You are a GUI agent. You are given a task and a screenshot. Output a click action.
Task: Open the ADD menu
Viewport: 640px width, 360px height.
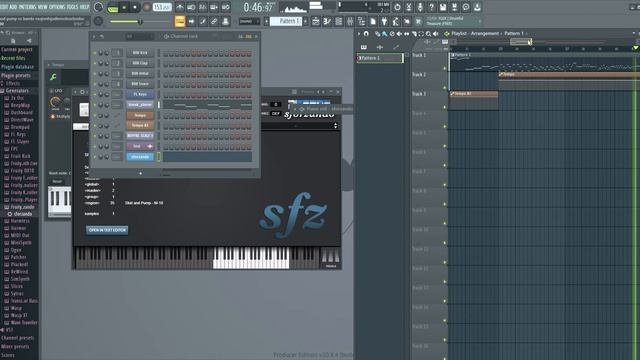[13, 7]
